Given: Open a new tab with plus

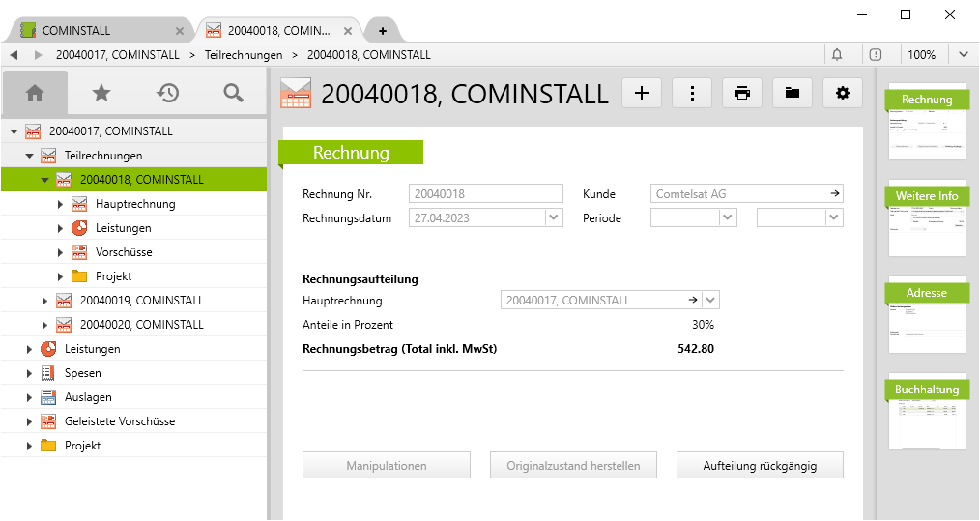Looking at the screenshot, I should point(383,30).
